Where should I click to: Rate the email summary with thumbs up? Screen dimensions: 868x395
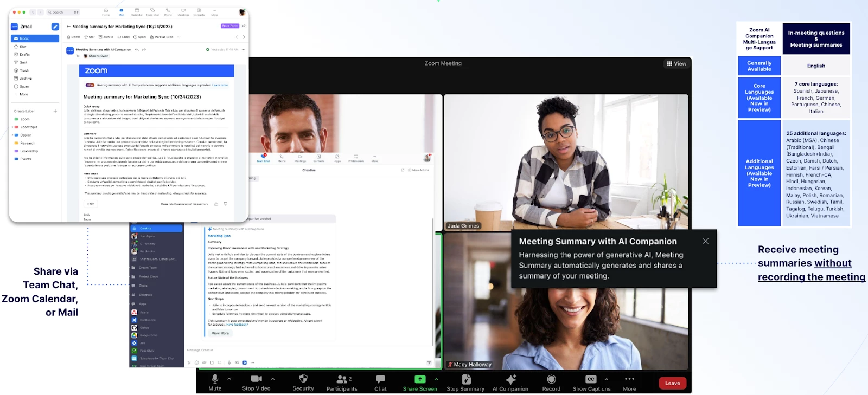216,204
